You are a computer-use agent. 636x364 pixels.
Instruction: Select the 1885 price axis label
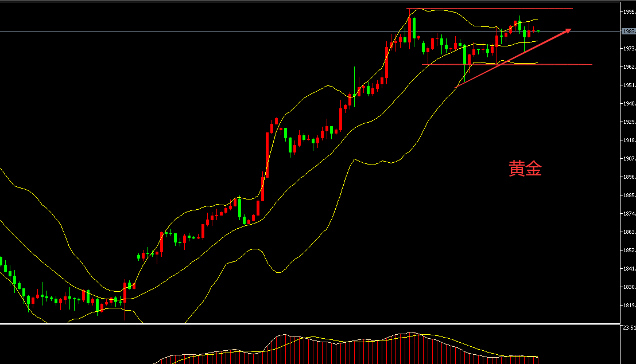[630, 195]
